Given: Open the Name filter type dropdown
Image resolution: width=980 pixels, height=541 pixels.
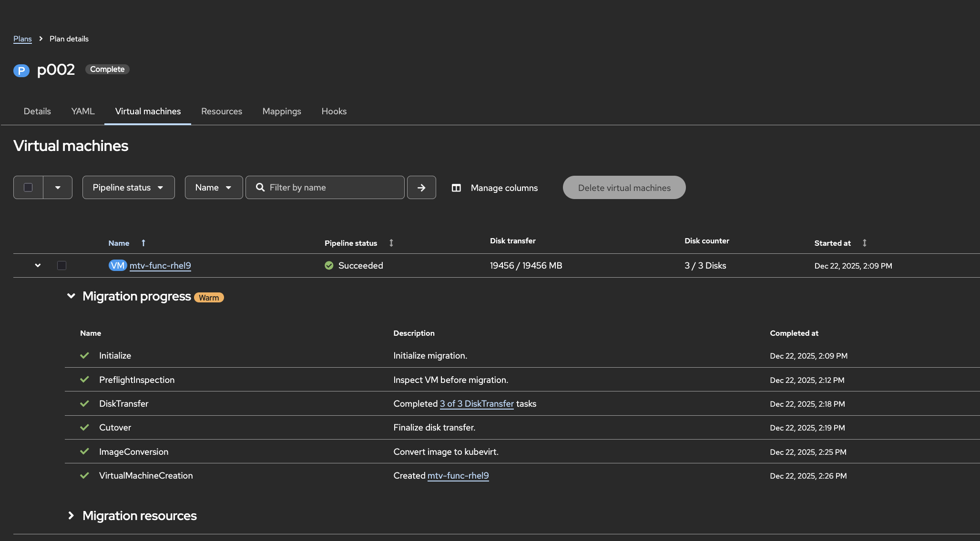Looking at the screenshot, I should 214,188.
